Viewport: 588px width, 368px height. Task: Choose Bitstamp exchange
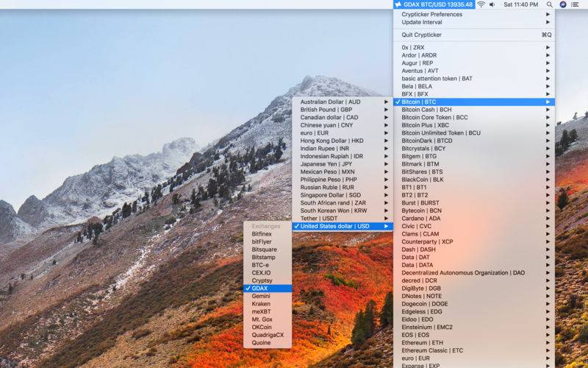268,257
